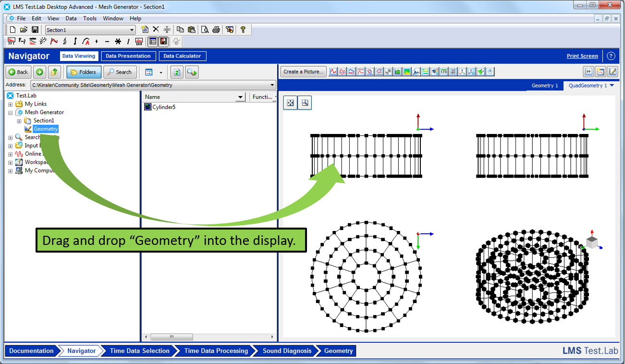Image resolution: width=625 pixels, height=364 pixels.
Task: Expand the My Links tree node
Action: (x=11, y=104)
